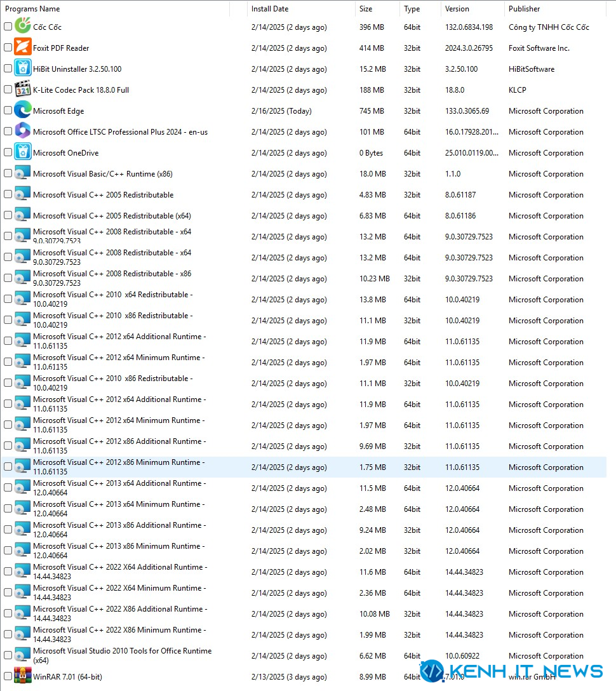Click icon of Visual C++ 2005 Redistributable (x64)
616x691 pixels.
pyautogui.click(x=22, y=215)
